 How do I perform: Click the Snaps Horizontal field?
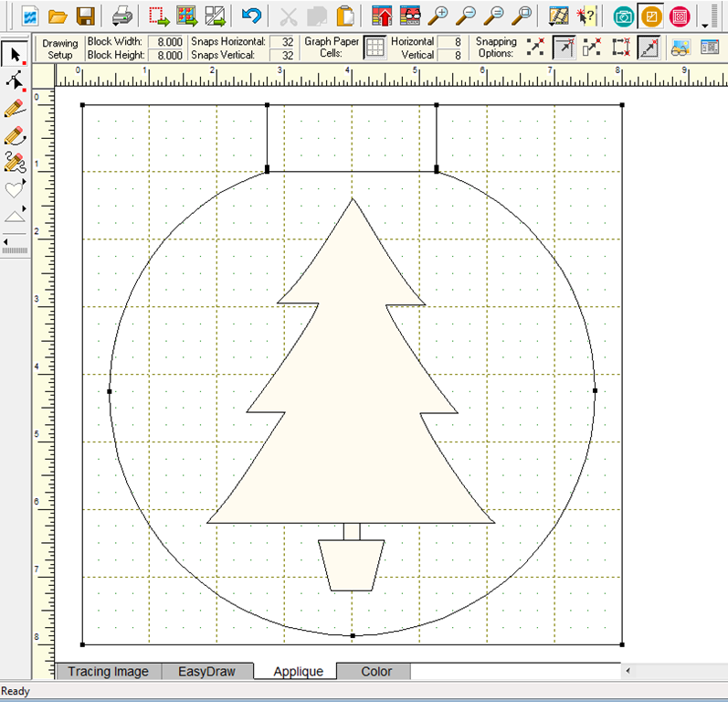(282, 42)
